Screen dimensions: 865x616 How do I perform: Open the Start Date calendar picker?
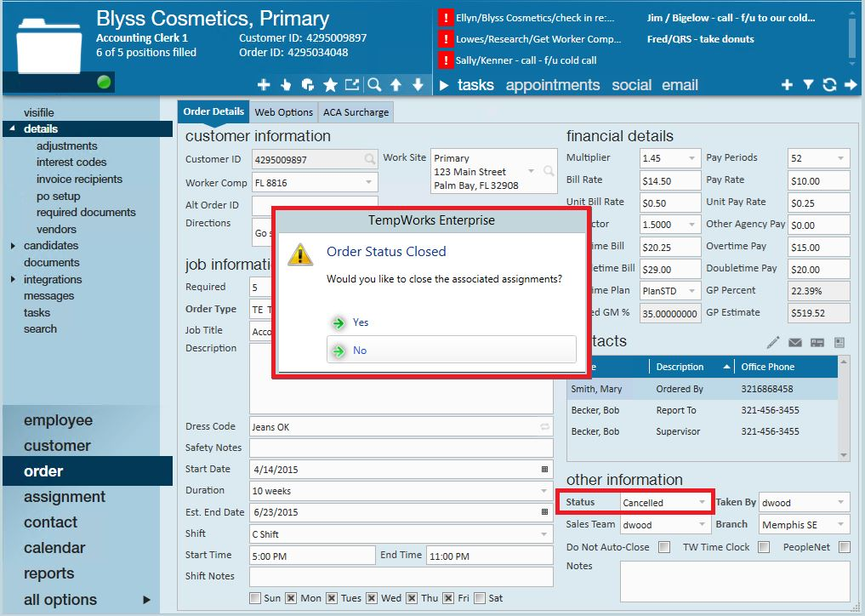[x=544, y=469]
